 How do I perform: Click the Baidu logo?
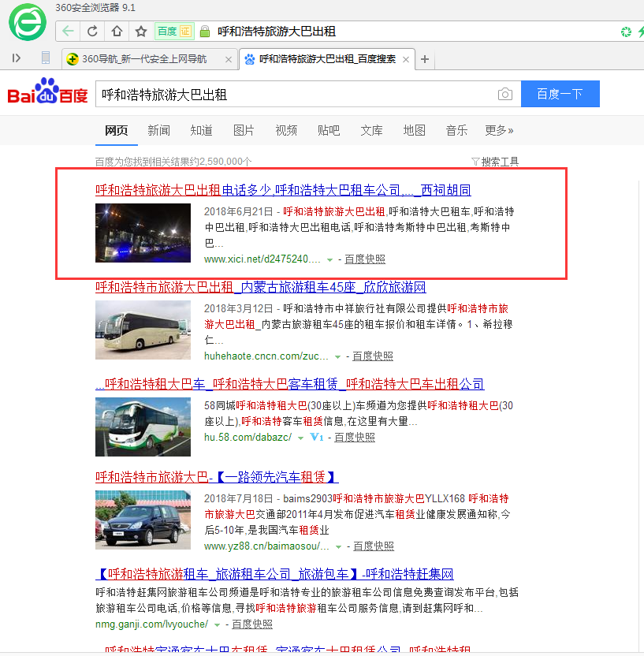click(x=47, y=91)
